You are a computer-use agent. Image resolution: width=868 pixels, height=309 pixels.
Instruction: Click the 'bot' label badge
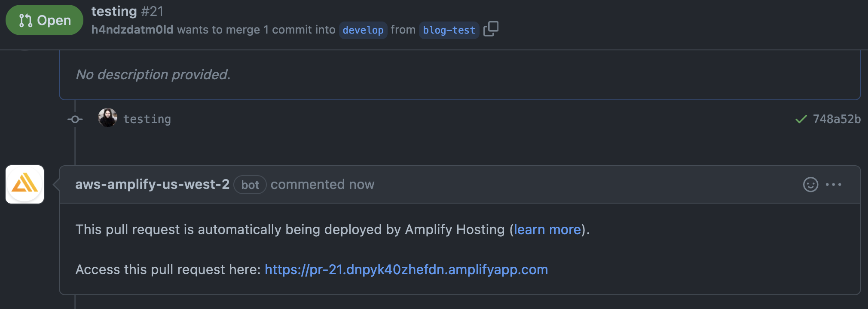250,185
